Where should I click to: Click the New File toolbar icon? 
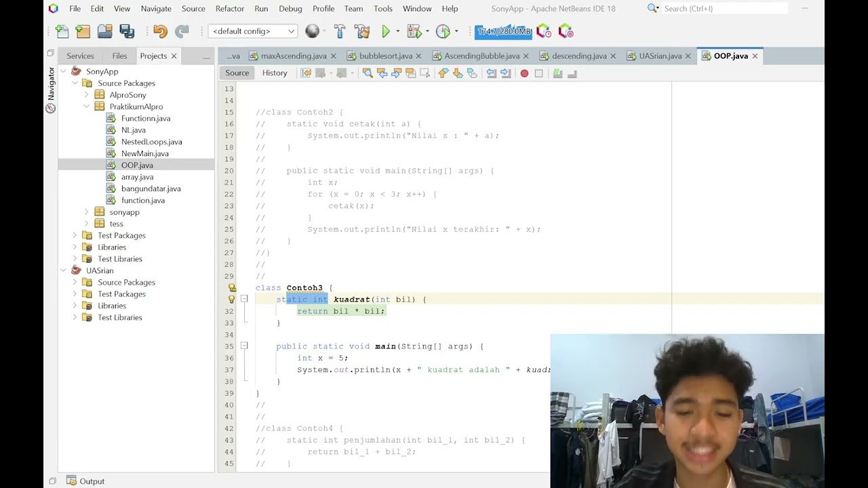[62, 31]
